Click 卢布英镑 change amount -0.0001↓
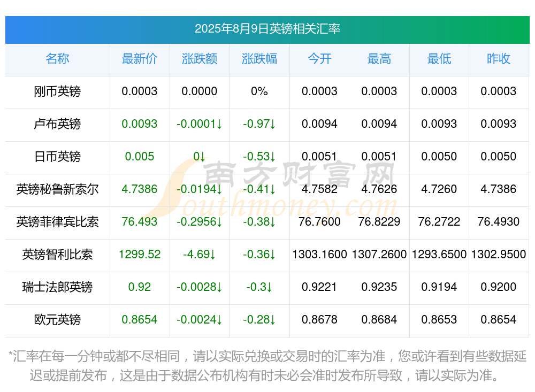The width and height of the screenshot is (535, 392). [200, 124]
